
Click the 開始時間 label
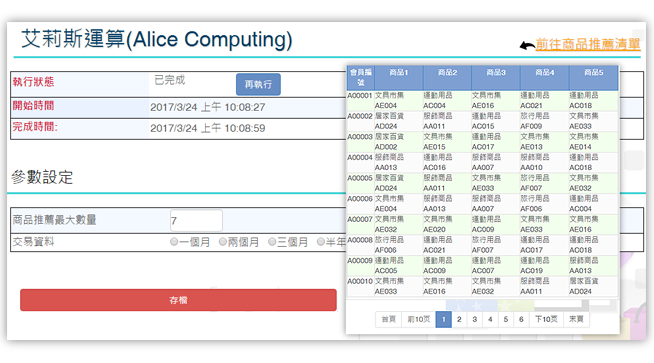click(x=33, y=106)
